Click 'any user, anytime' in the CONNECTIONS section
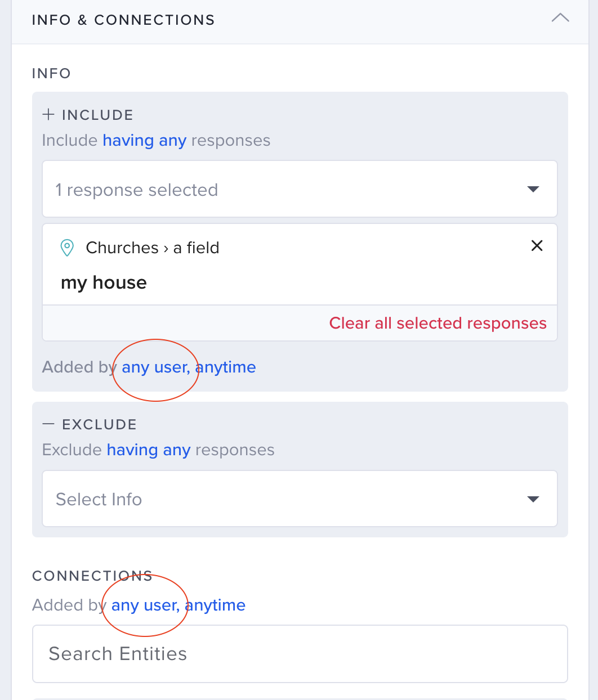Viewport: 598px width, 700px height. [x=178, y=605]
